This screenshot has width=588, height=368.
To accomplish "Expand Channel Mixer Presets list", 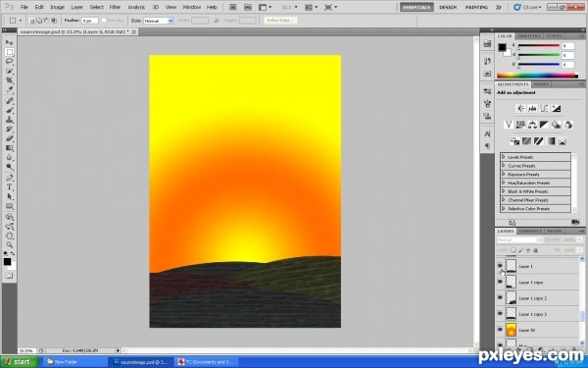I will point(504,200).
